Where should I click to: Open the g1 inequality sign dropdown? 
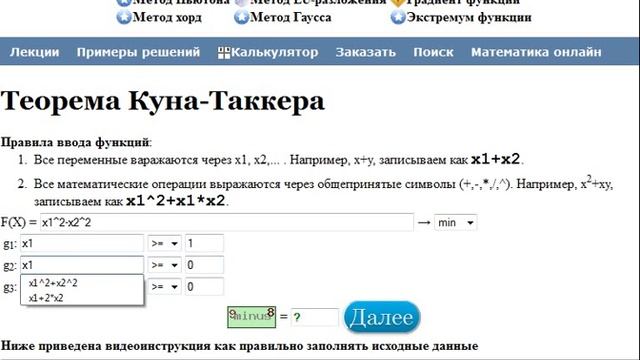tap(164, 243)
